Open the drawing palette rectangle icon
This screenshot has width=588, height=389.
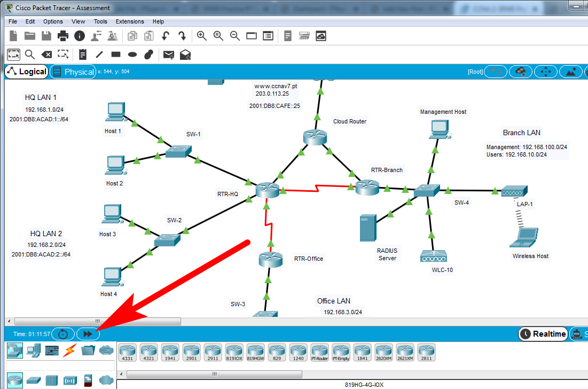(x=251, y=36)
